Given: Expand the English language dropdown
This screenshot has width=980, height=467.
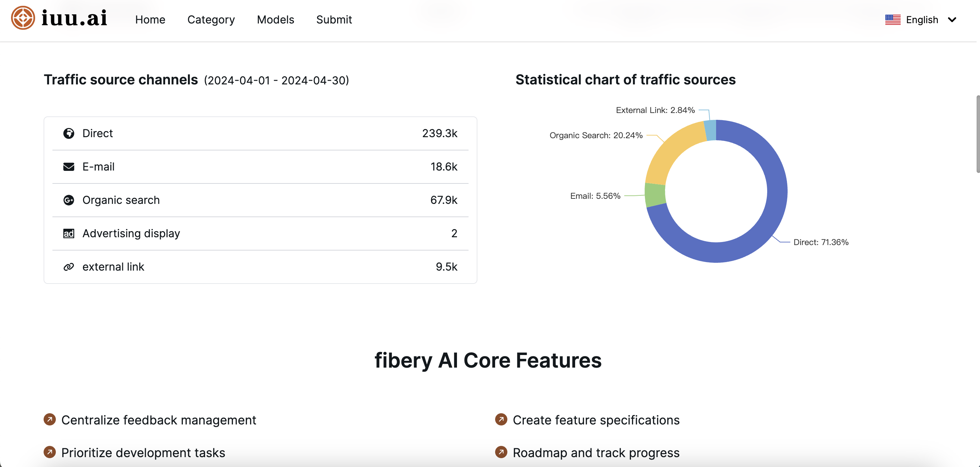Looking at the screenshot, I should point(922,20).
